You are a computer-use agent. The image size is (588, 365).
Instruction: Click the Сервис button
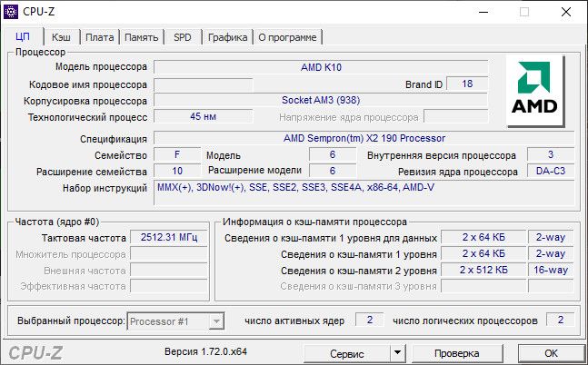click(347, 353)
